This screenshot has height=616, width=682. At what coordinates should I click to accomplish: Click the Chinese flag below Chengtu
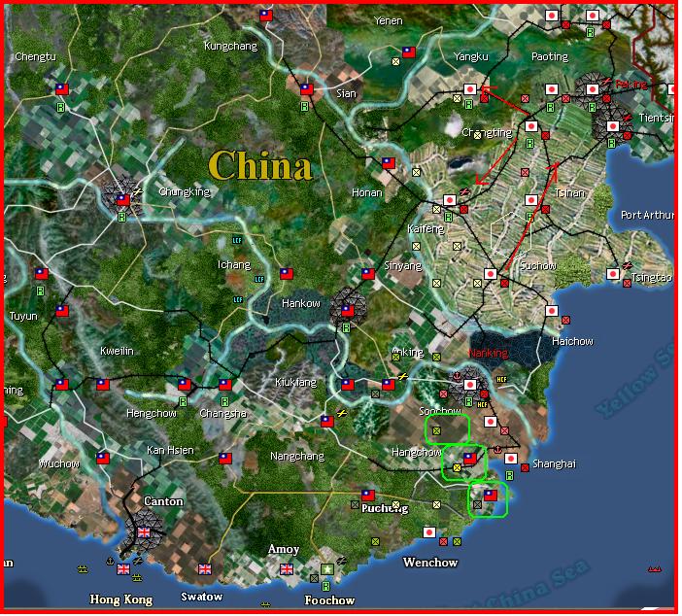(62, 89)
